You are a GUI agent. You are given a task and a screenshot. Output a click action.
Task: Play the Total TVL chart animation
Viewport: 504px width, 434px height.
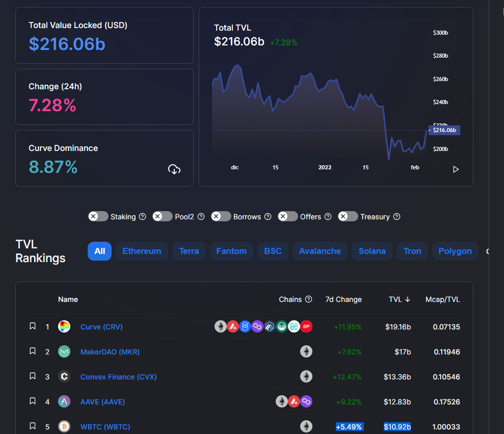click(x=456, y=169)
